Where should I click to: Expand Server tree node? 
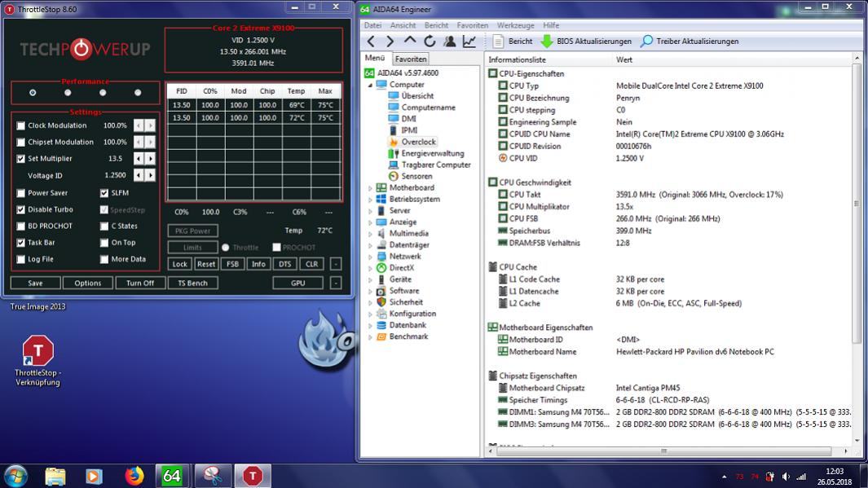click(370, 211)
